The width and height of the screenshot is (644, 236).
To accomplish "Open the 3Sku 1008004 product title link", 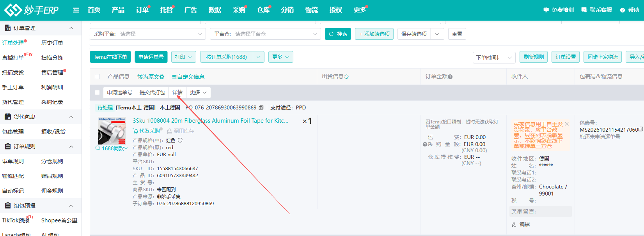I will click(211, 121).
